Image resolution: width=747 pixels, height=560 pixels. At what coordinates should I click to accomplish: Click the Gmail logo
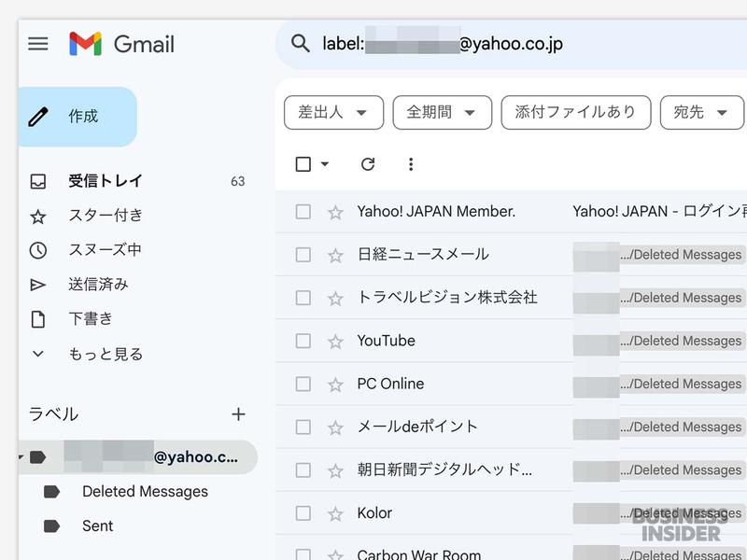121,44
